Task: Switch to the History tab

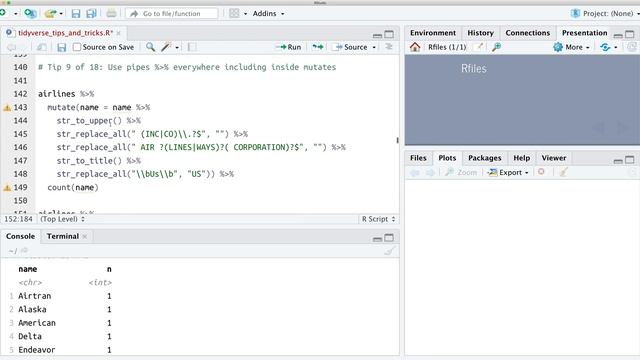Action: coord(480,33)
